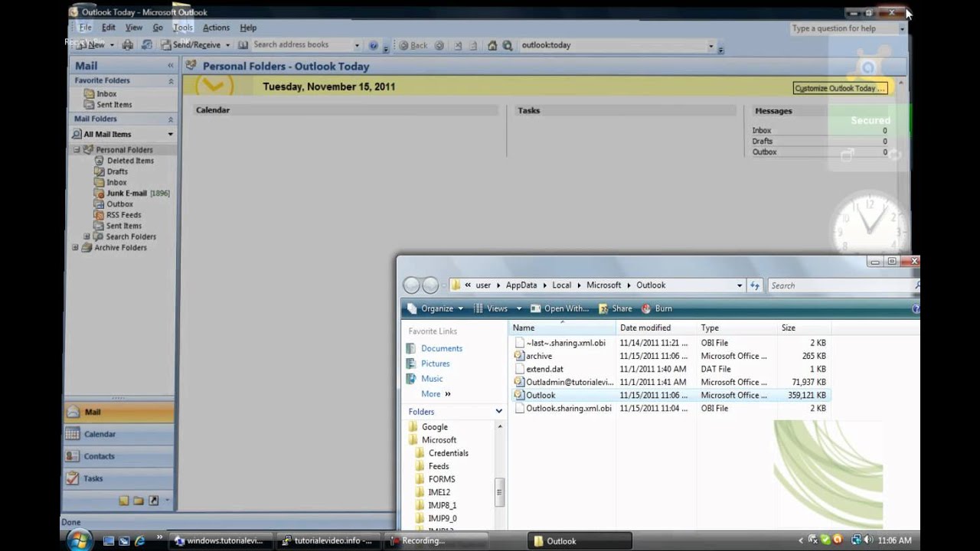
Task: Expand the Search Folders tree node
Action: pos(87,236)
